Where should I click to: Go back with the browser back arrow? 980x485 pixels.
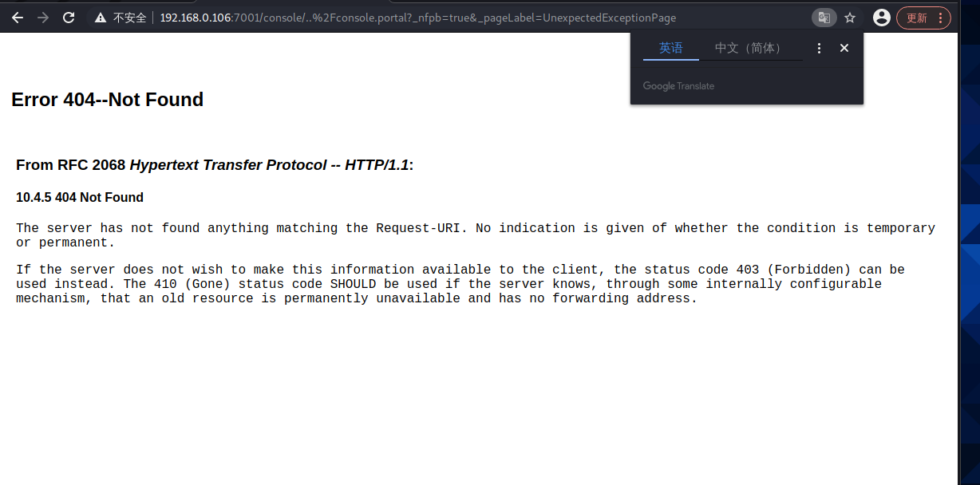[x=17, y=18]
